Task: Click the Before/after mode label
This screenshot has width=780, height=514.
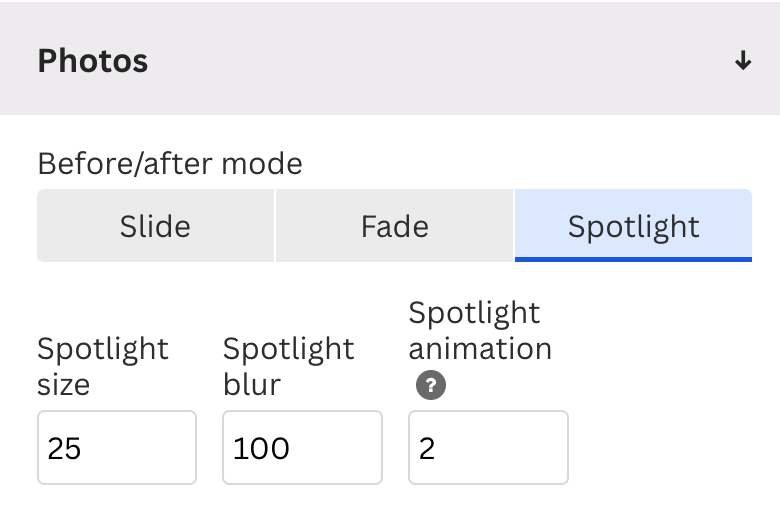Action: (170, 163)
